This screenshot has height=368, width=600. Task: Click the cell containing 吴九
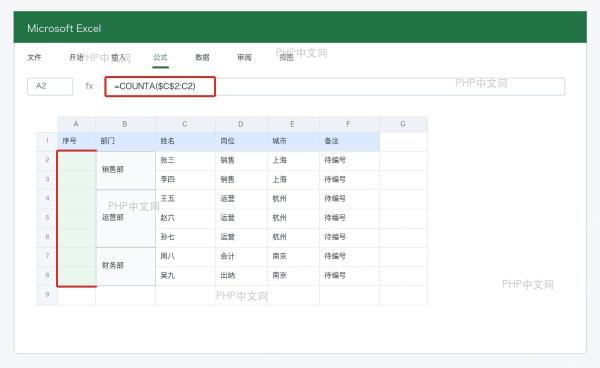tap(185, 275)
